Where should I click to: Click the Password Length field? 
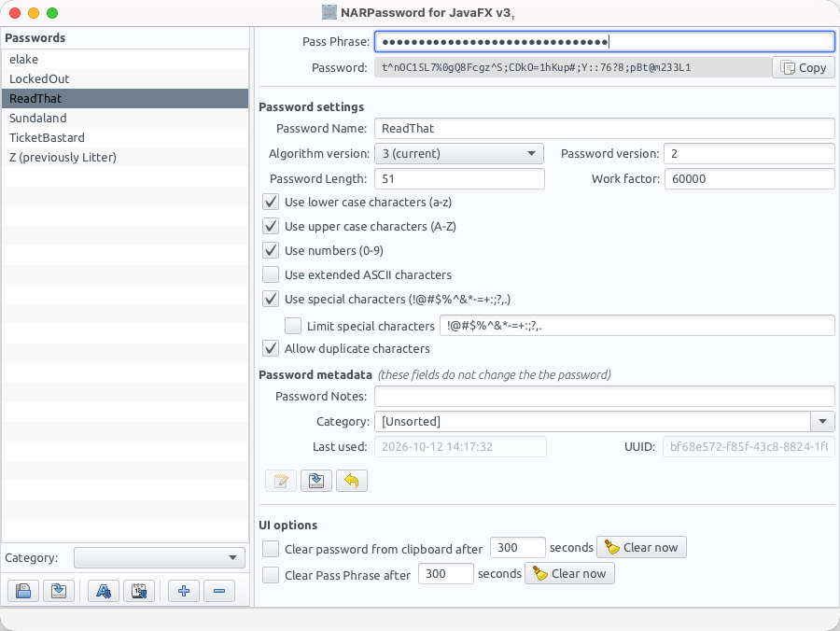[459, 179]
